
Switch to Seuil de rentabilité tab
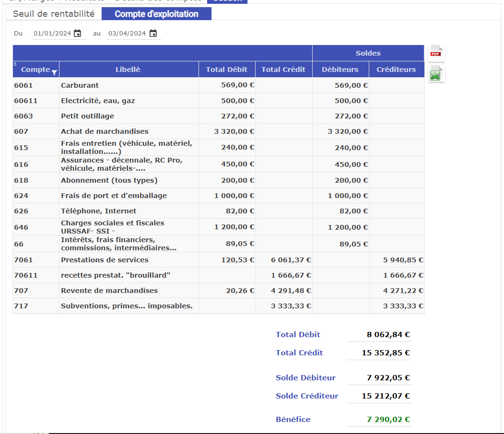tap(54, 14)
